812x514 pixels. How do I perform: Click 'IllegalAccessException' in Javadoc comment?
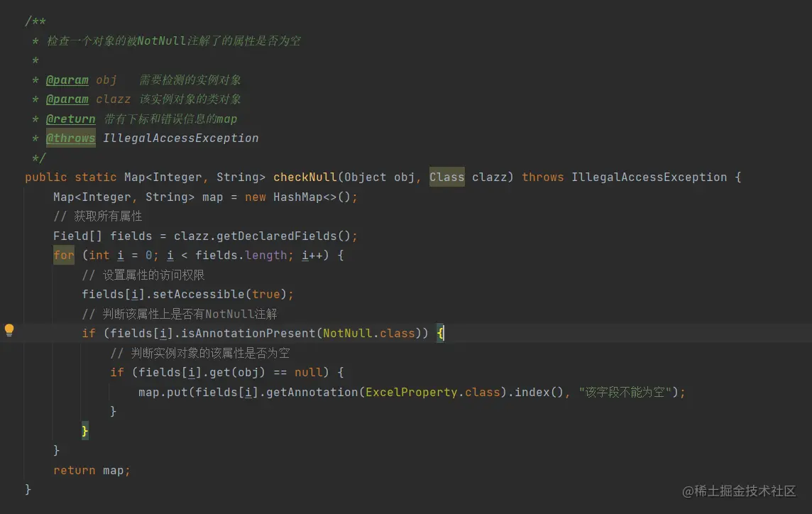181,138
